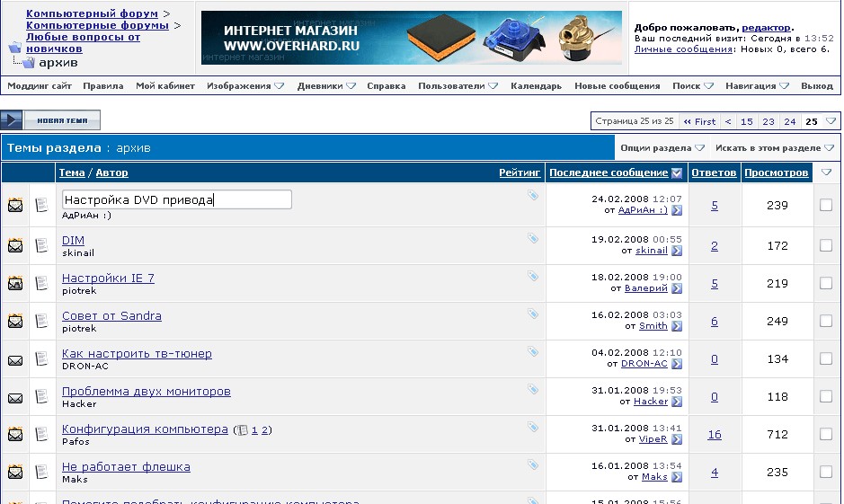Sort by Последнее сообщение column

(609, 172)
